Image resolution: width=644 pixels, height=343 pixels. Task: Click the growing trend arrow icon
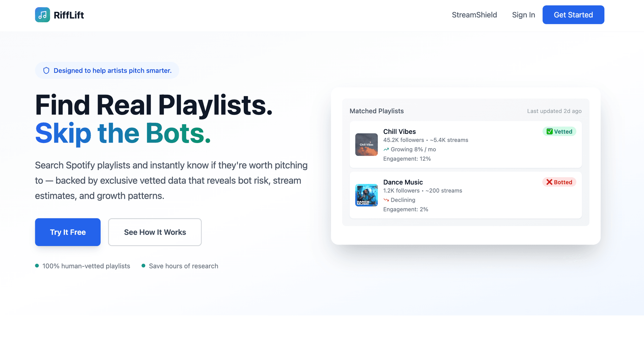(x=386, y=149)
